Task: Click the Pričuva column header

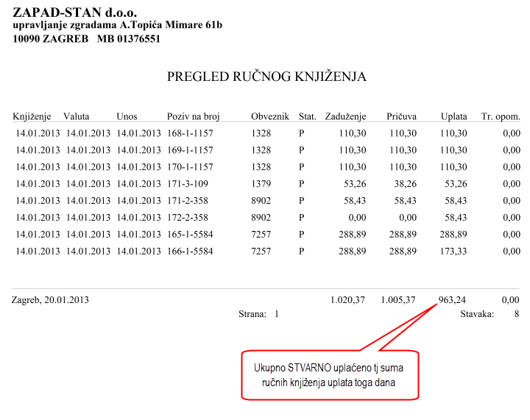Action: (402, 116)
